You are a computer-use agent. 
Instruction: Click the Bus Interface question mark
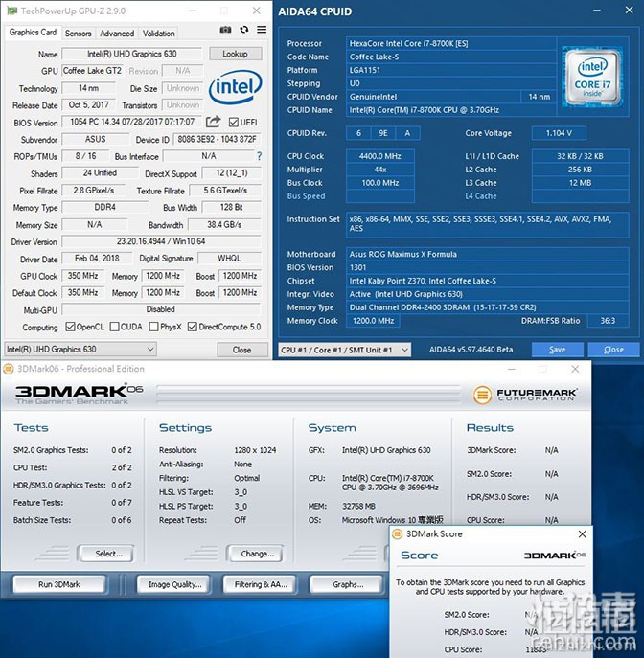[x=260, y=156]
